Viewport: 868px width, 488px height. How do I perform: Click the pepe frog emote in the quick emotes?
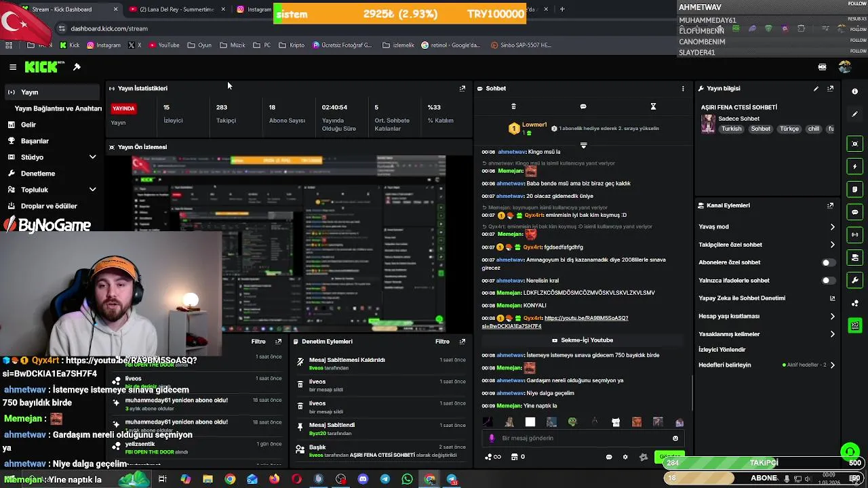click(572, 422)
